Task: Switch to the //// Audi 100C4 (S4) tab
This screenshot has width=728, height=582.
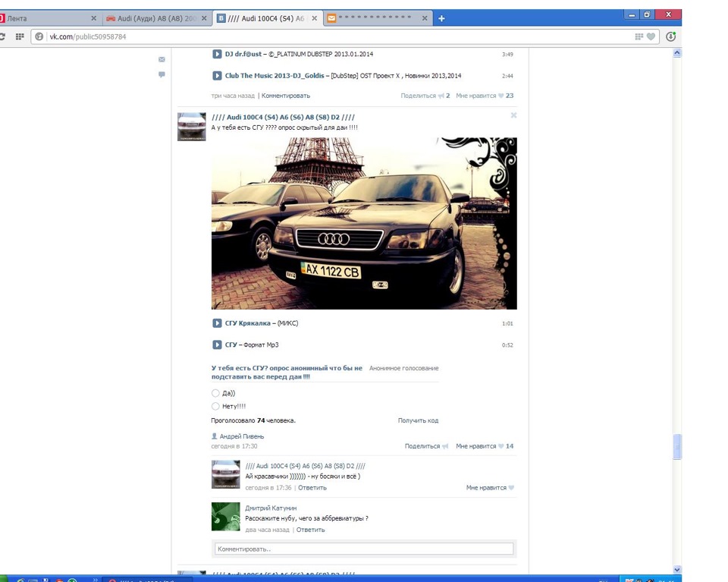Action: [267, 18]
